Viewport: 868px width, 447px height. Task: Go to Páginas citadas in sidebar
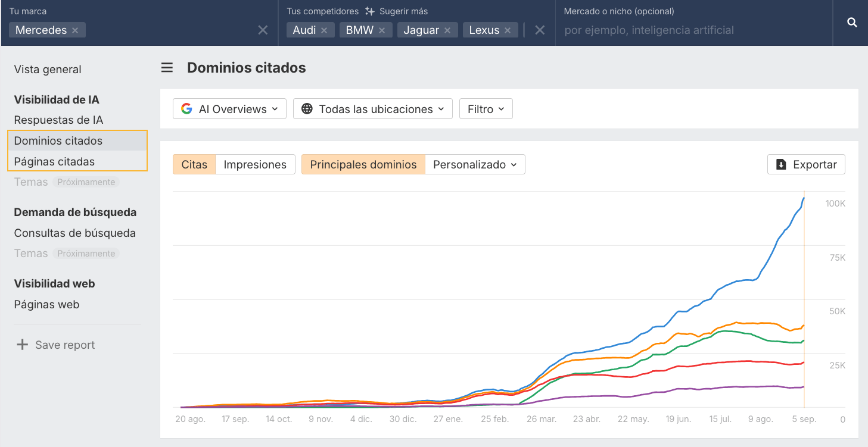tap(54, 161)
